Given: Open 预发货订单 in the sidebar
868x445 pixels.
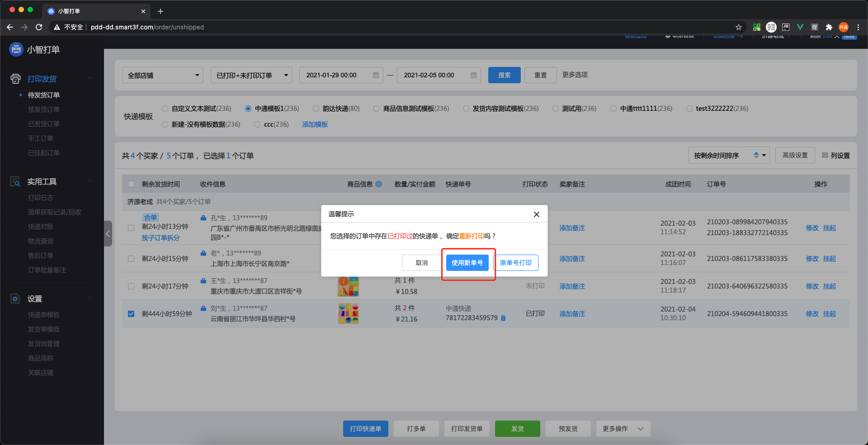Looking at the screenshot, I should (x=44, y=109).
